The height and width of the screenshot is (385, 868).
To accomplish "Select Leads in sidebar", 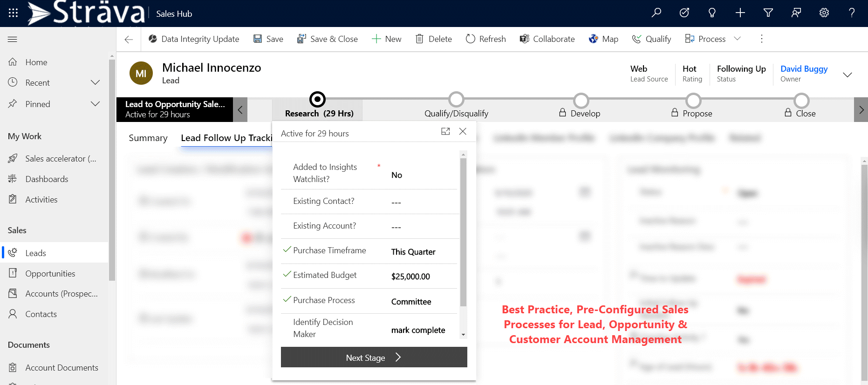I will [x=54, y=253].
